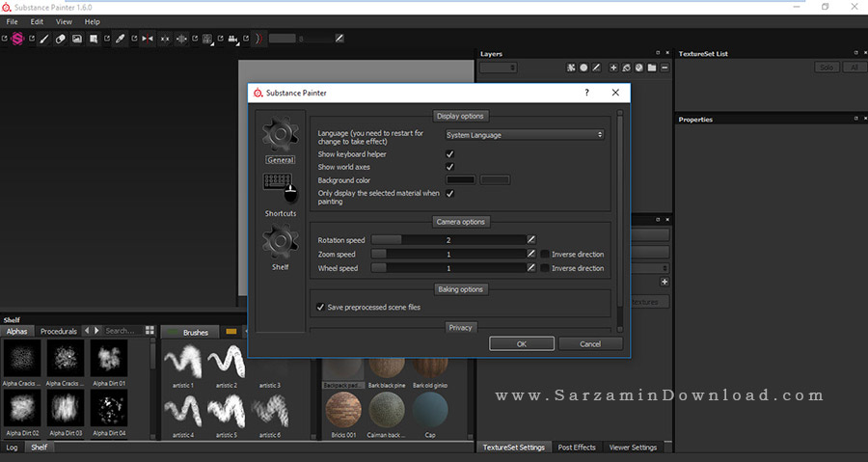
Task: Click the edit pencil beside Wheel speed
Action: 530,268
